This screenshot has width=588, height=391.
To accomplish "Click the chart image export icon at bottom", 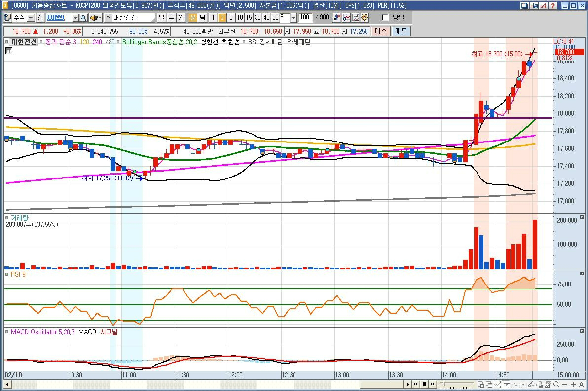I will point(547,384).
